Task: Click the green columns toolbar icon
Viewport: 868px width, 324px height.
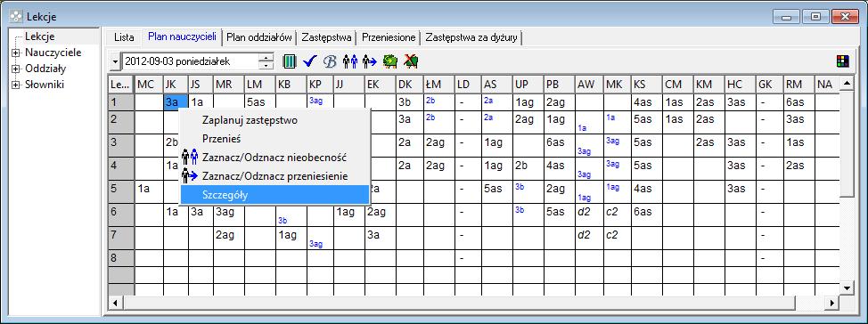Action: pos(290,61)
